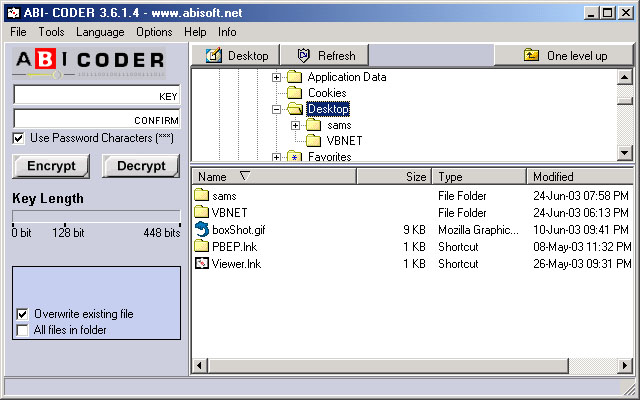
Task: Select Viewer.lnk file name
Action: (236, 264)
